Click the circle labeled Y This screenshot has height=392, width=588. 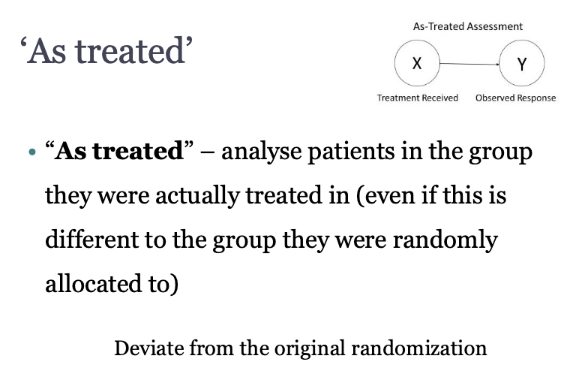(x=522, y=63)
